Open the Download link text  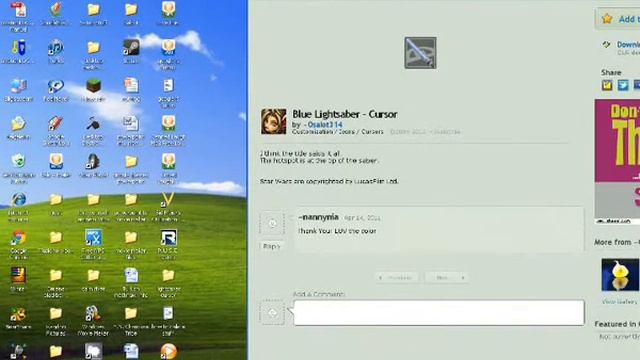628,44
